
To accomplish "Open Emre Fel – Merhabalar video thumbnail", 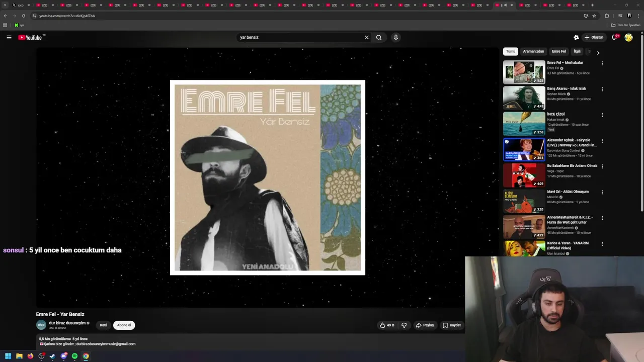I will point(524,72).
